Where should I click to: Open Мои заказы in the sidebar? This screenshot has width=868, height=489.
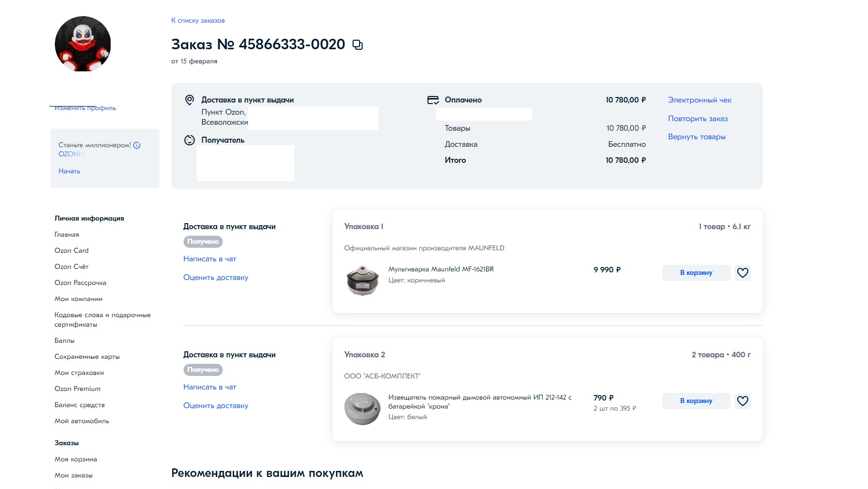pos(73,475)
